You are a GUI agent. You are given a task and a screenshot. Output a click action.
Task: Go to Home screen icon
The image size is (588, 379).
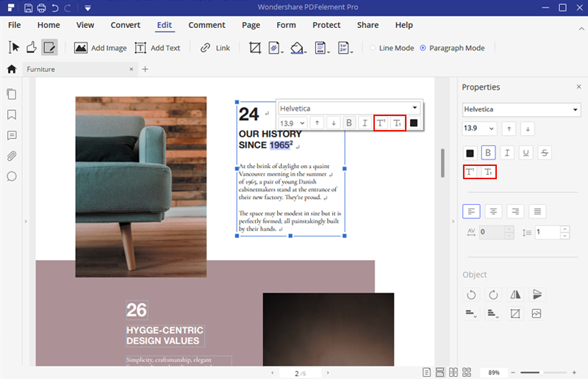[x=12, y=69]
